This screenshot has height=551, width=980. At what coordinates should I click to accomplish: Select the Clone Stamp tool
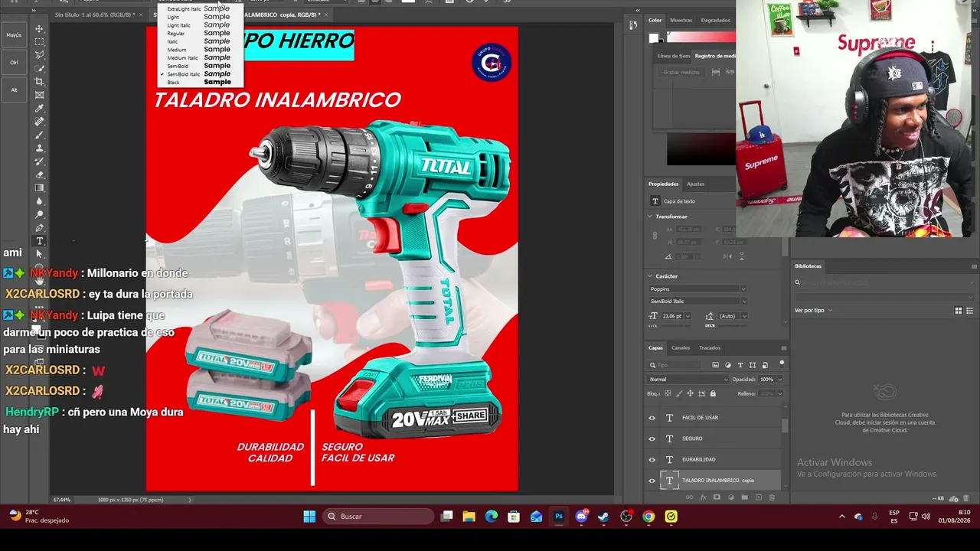[39, 148]
